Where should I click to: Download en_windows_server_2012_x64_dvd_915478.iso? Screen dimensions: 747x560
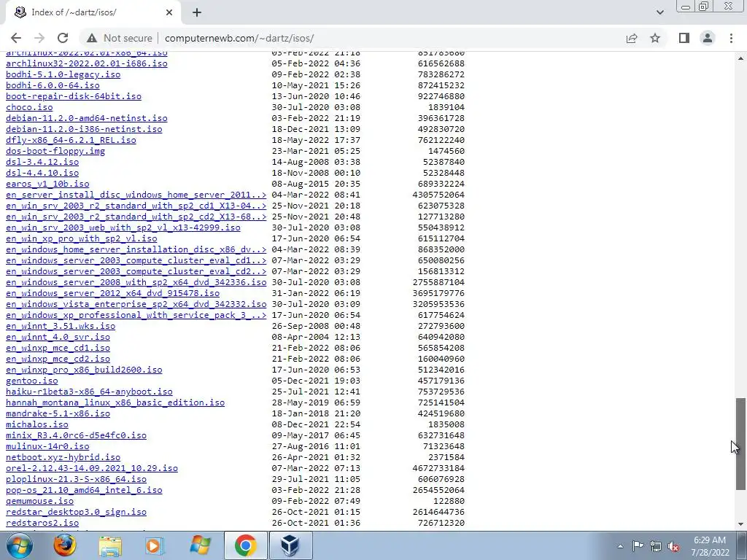113,293
